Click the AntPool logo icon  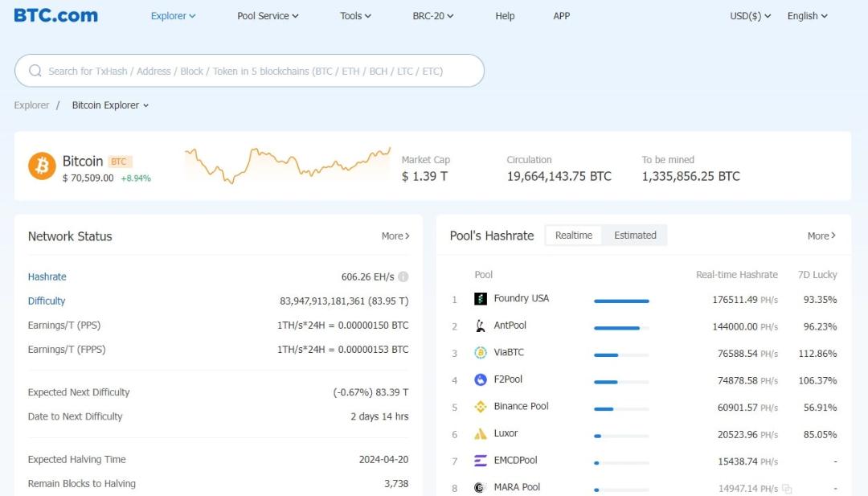pos(481,326)
